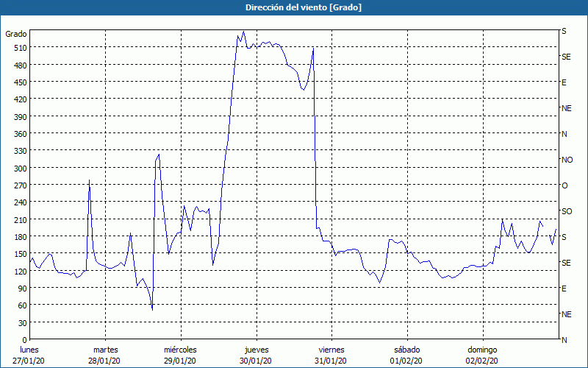The width and height of the screenshot is (588, 368).
Task: Click the 480 value on the degree axis
Action: [x=20, y=66]
